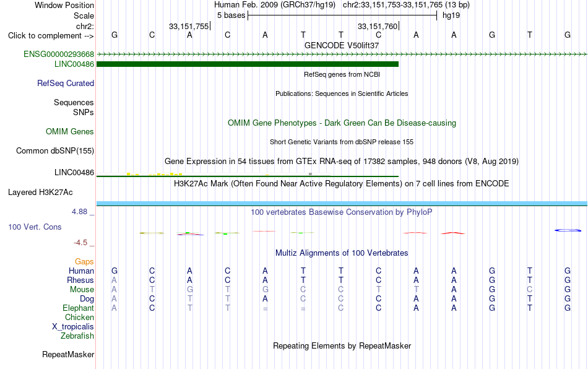Click the first base G in sequence row
The width and height of the screenshot is (588, 369).
[x=115, y=35]
